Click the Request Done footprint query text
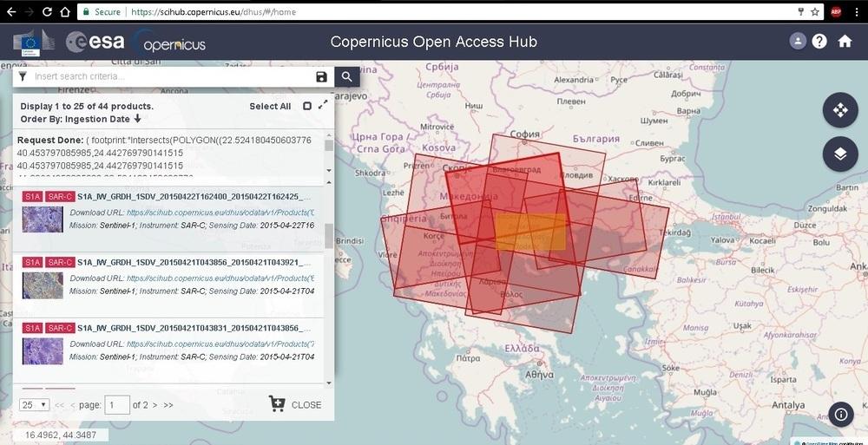 164,153
